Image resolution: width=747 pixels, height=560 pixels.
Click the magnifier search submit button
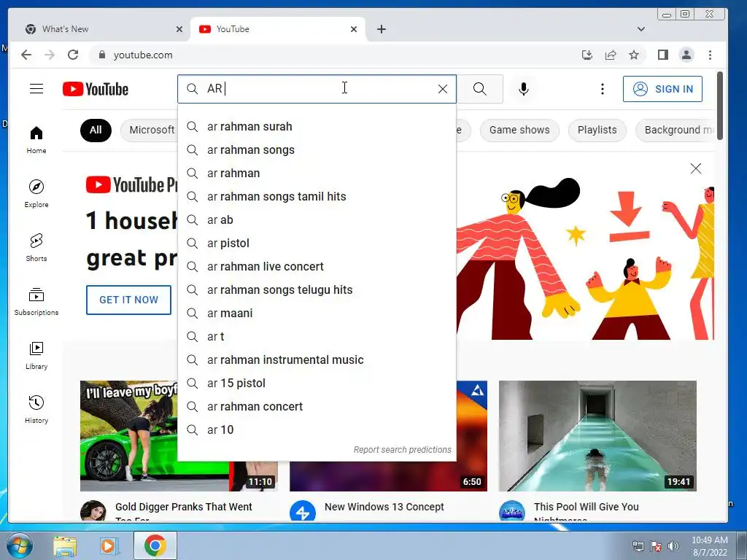[480, 89]
